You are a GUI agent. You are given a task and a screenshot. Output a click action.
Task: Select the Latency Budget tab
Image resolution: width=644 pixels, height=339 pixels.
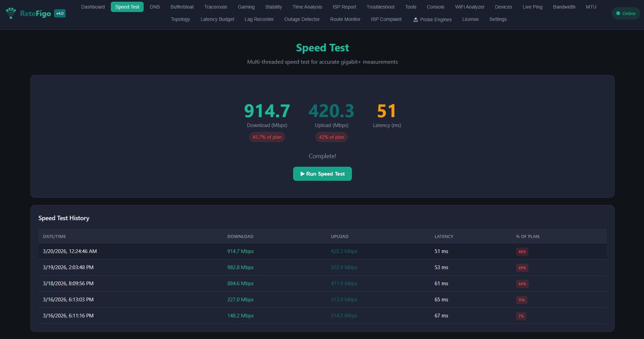click(x=217, y=19)
